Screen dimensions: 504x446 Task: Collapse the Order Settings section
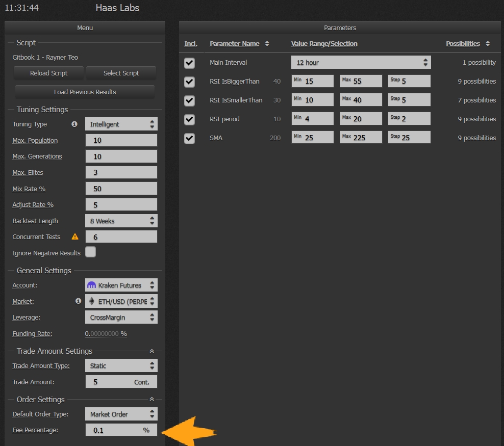(x=152, y=400)
